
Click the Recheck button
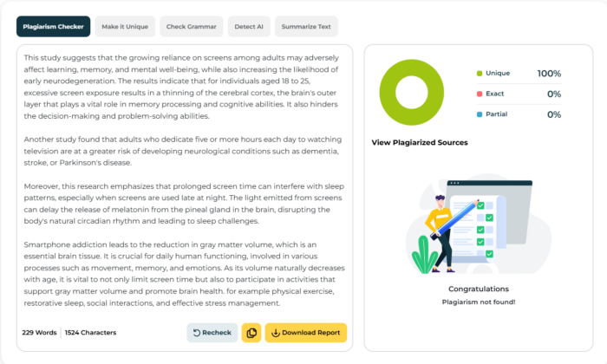pyautogui.click(x=212, y=333)
